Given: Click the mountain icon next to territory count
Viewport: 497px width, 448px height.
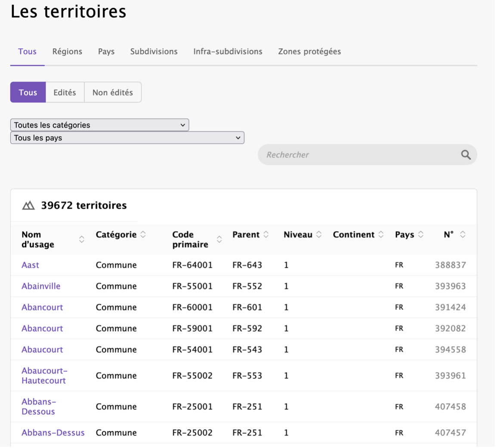Looking at the screenshot, I should click(28, 206).
